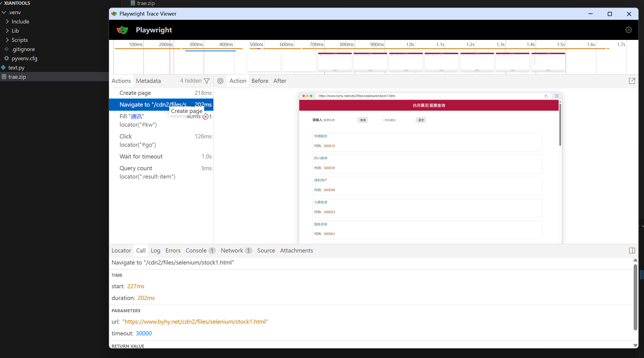Open Playwright settings gear icon
The width and height of the screenshot is (644, 358).
coord(628,30)
